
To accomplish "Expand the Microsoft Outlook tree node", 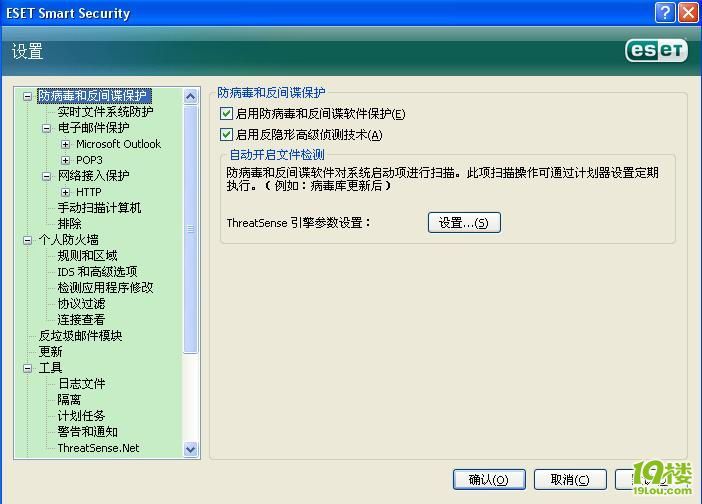I will (65, 144).
